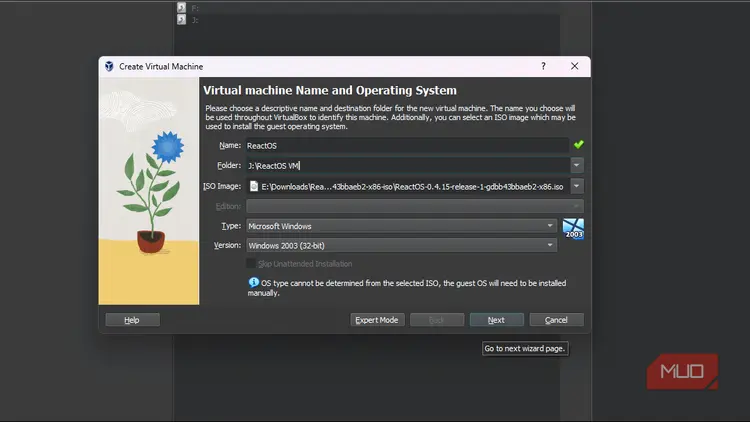Click the Cancel button
The image size is (750, 422).
pyautogui.click(x=556, y=320)
